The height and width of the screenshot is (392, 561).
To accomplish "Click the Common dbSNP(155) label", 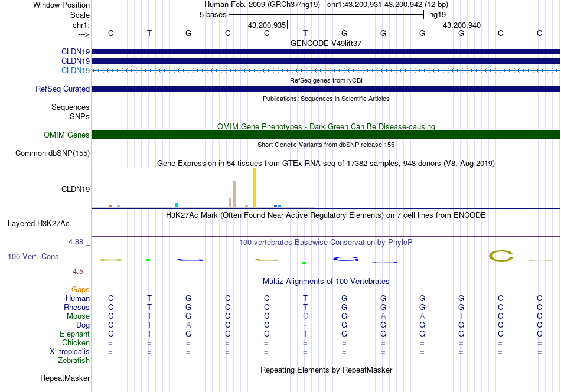I will pos(53,153).
